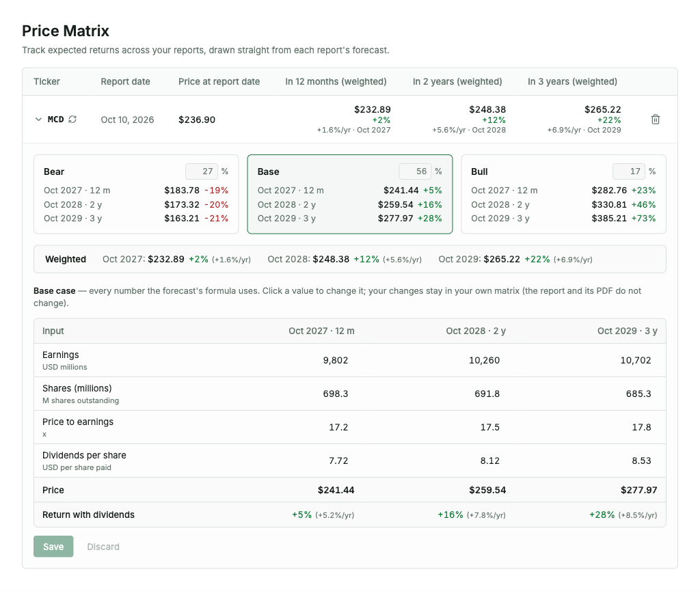Click the Weighted row label

pyautogui.click(x=66, y=260)
